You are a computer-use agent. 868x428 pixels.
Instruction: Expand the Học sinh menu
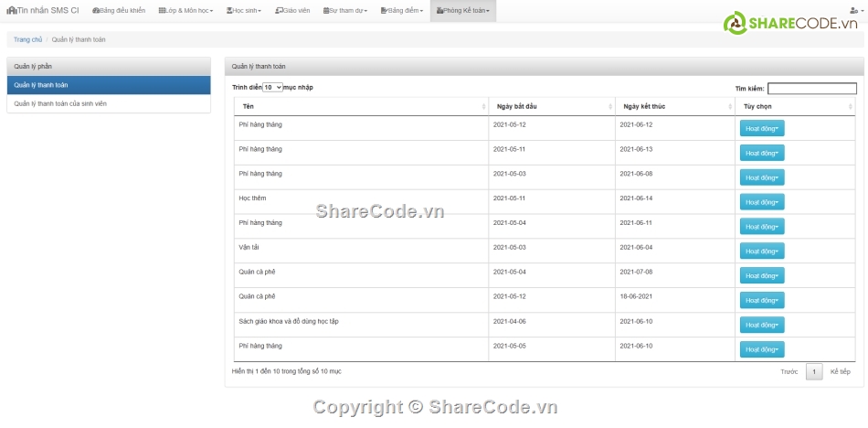coord(244,11)
